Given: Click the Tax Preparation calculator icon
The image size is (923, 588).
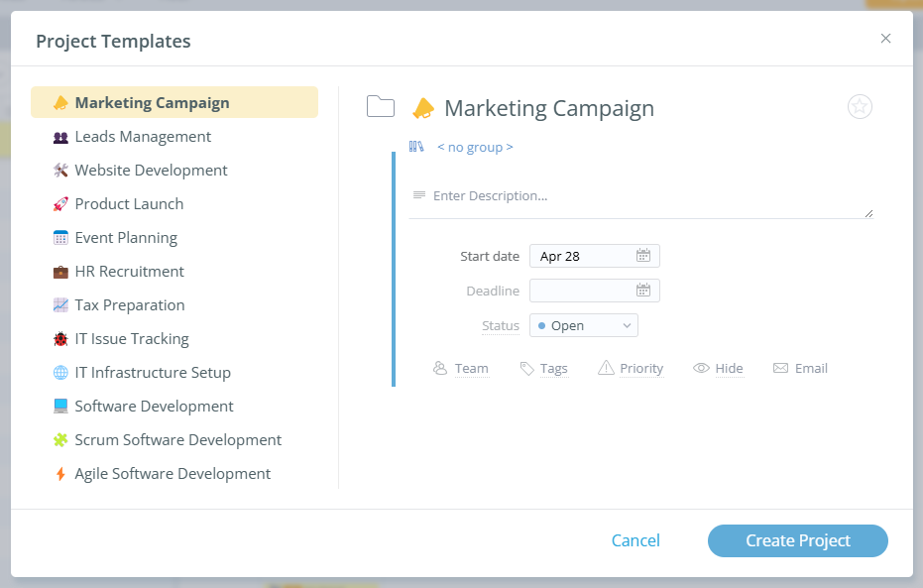Looking at the screenshot, I should (59, 304).
